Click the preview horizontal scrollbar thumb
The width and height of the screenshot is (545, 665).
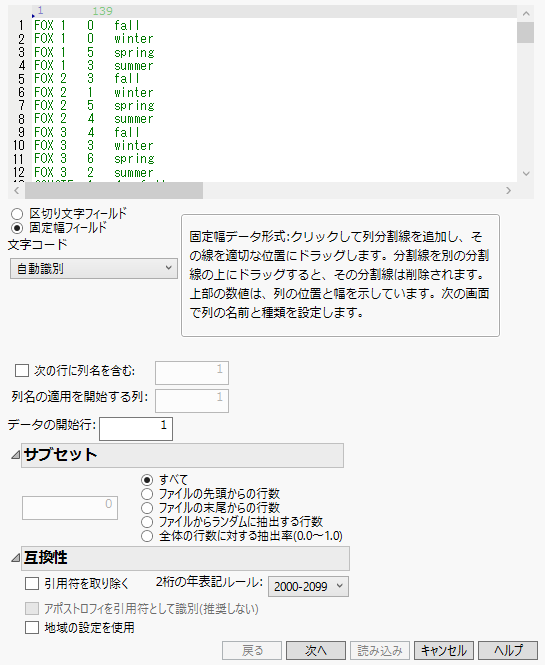pos(114,191)
